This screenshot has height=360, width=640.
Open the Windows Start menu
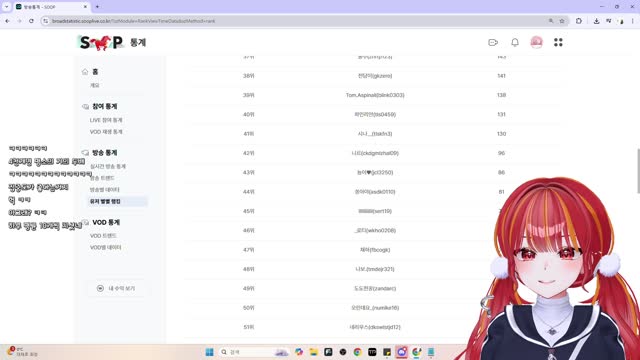coord(209,352)
